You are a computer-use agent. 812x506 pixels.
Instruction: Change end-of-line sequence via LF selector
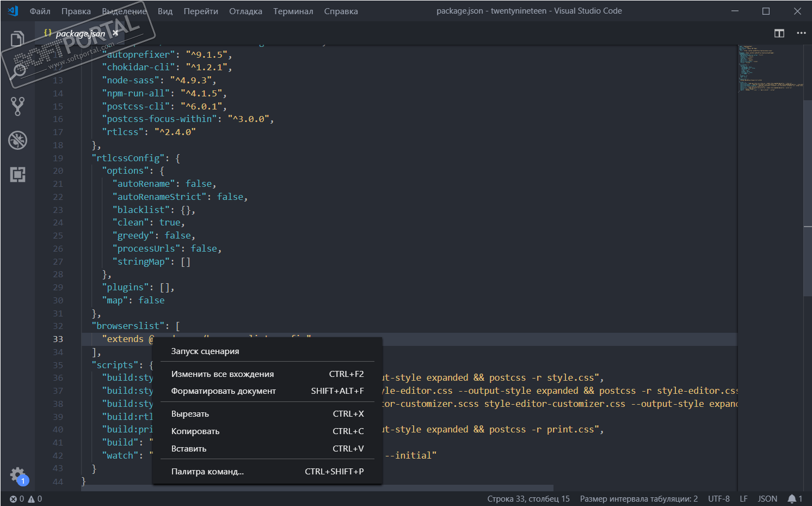point(743,498)
